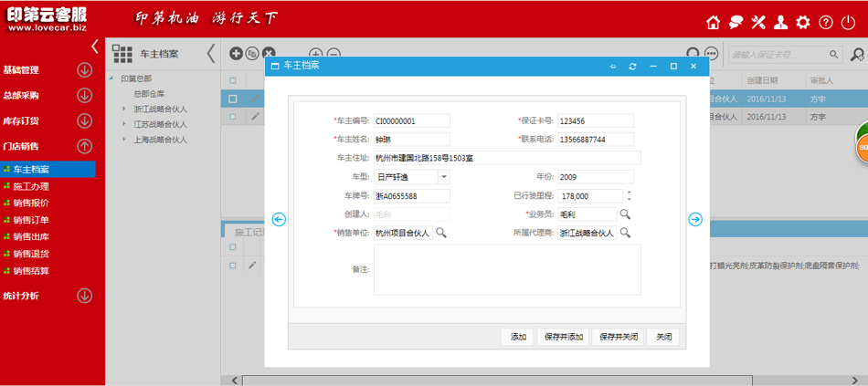The image size is (868, 386).
Task: Click the 请输入保证卡号 search input
Action: coord(778,54)
